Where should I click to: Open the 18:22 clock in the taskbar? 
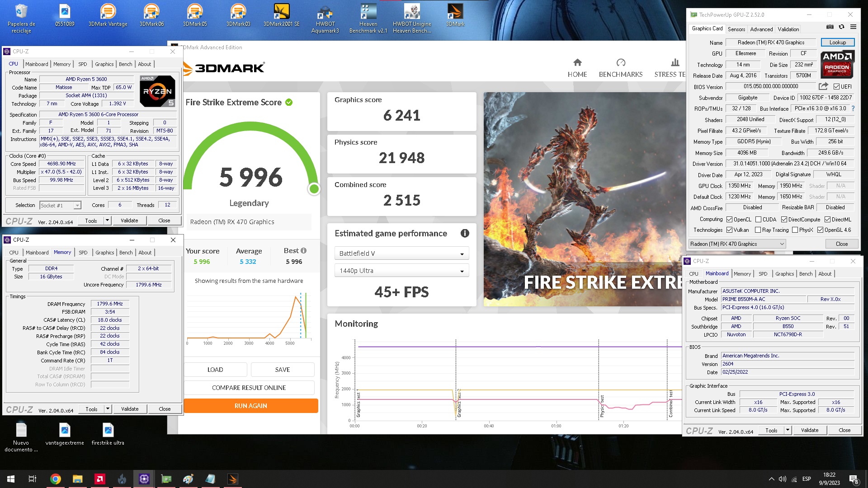(829, 479)
